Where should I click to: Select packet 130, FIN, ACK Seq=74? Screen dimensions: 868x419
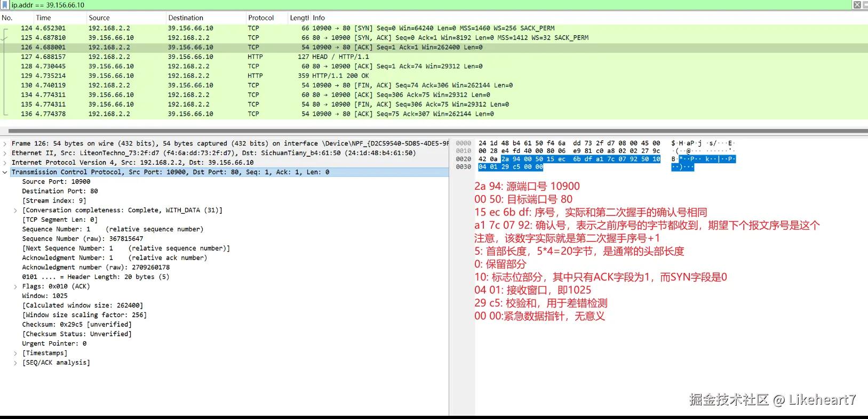coord(434,85)
